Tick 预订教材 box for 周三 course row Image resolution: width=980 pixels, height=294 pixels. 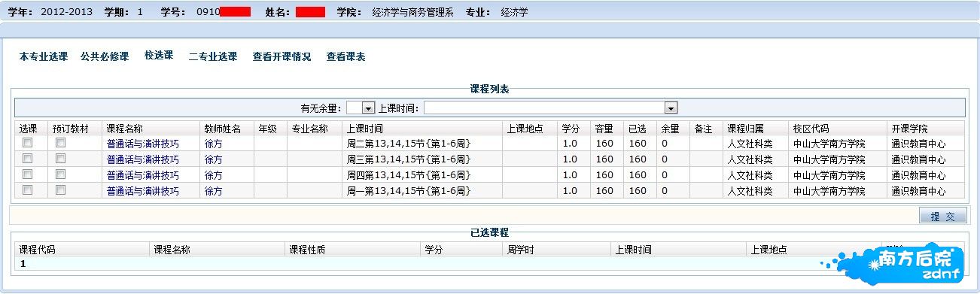61,159
